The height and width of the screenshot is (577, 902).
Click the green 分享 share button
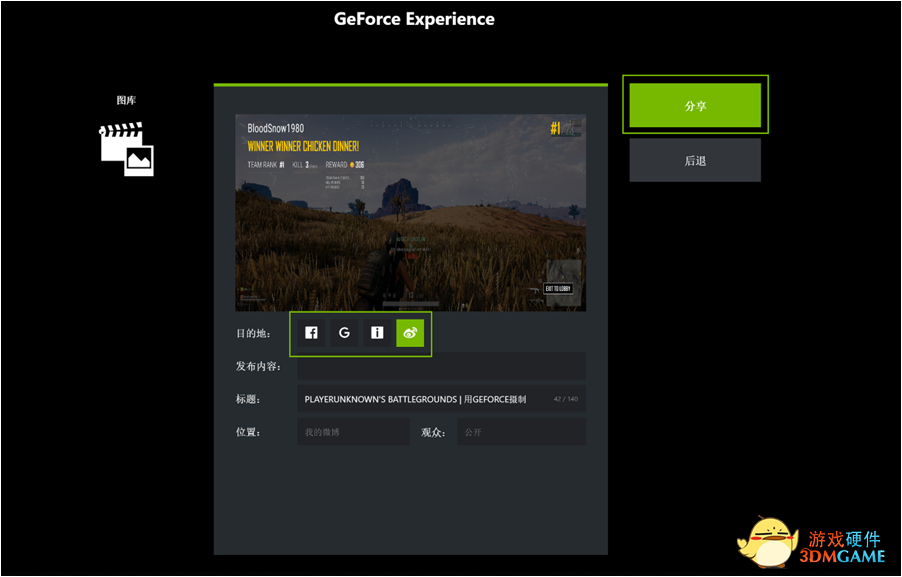click(x=695, y=105)
